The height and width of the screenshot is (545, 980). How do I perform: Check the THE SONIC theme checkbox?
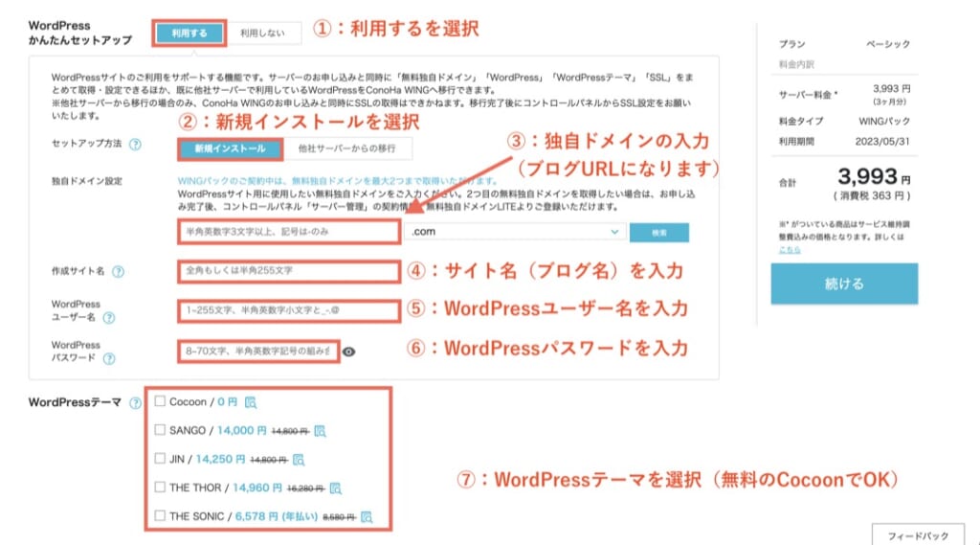click(x=160, y=515)
